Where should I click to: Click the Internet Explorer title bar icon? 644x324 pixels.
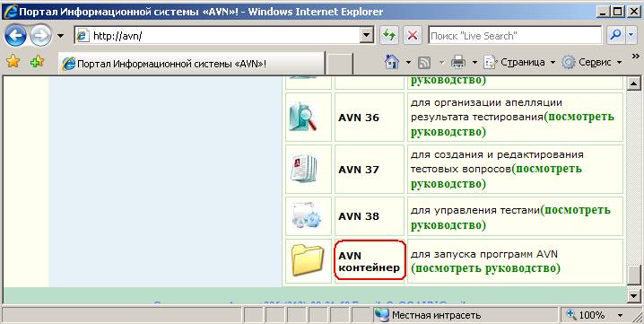click(x=10, y=11)
